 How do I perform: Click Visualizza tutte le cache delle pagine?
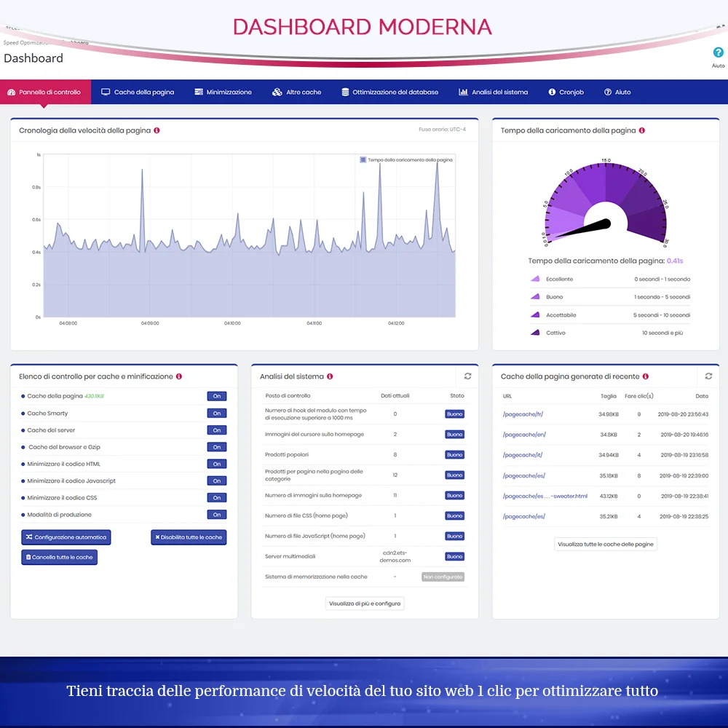pyautogui.click(x=606, y=544)
